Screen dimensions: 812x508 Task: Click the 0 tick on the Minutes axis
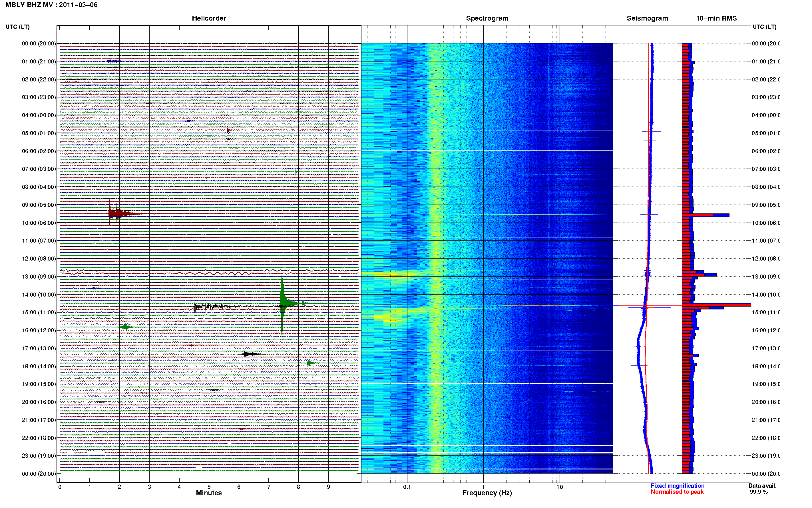coord(60,487)
